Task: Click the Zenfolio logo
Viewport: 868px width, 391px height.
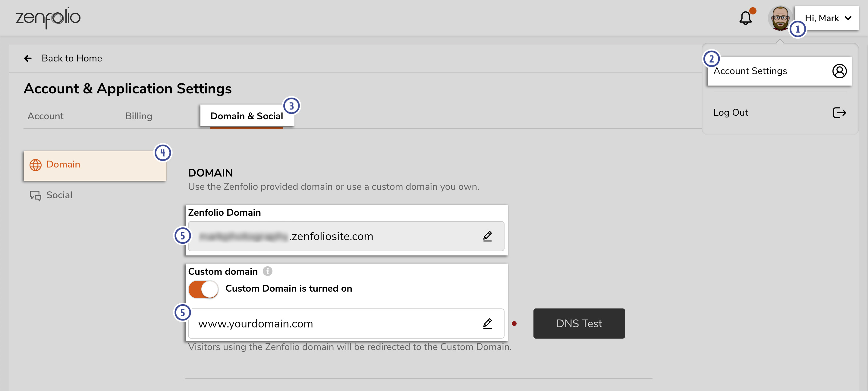Action: pyautogui.click(x=48, y=17)
